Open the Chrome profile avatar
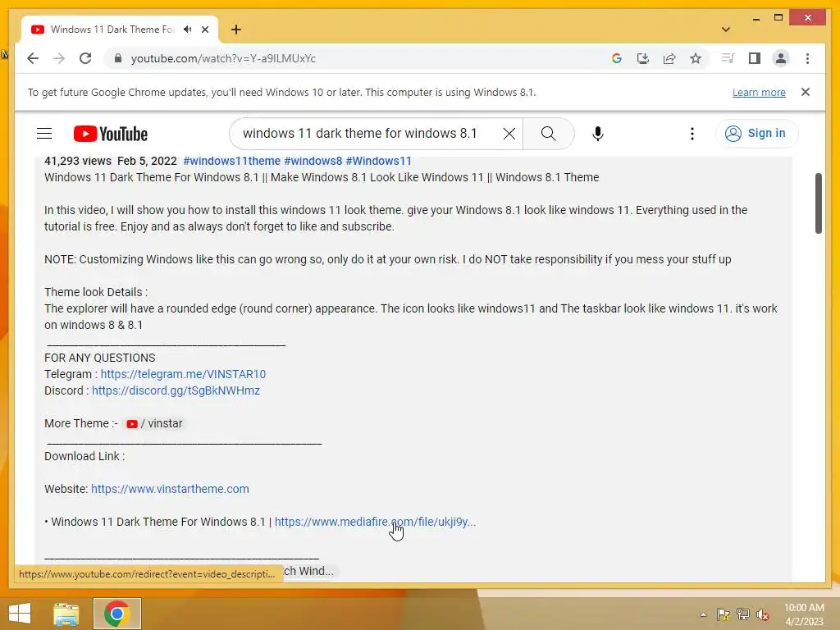Viewport: 840px width, 630px height. pyautogui.click(x=781, y=58)
